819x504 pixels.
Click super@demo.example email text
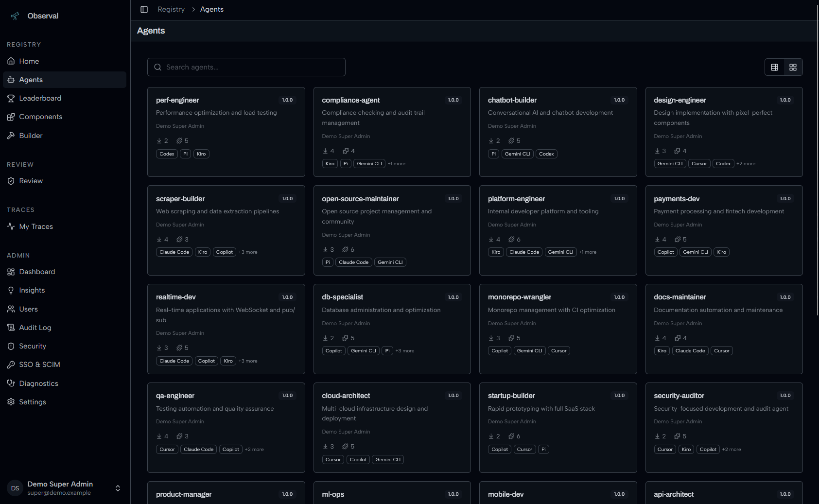click(59, 493)
